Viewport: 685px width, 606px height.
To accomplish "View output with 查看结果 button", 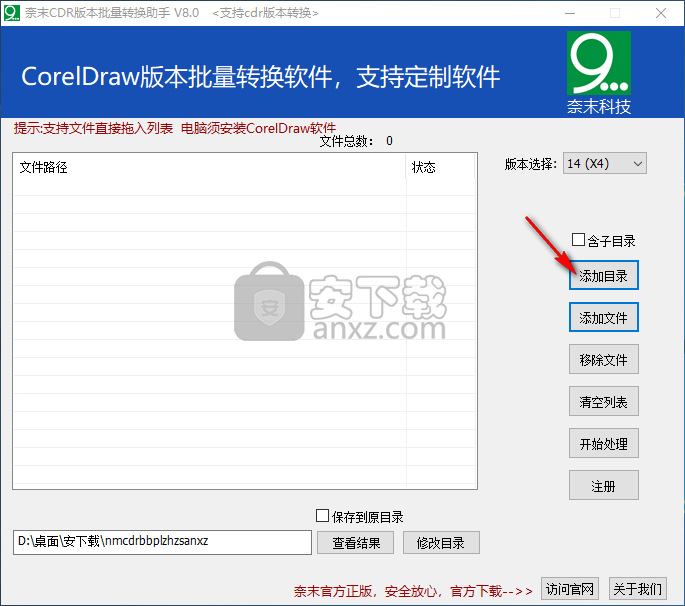I will (x=356, y=543).
